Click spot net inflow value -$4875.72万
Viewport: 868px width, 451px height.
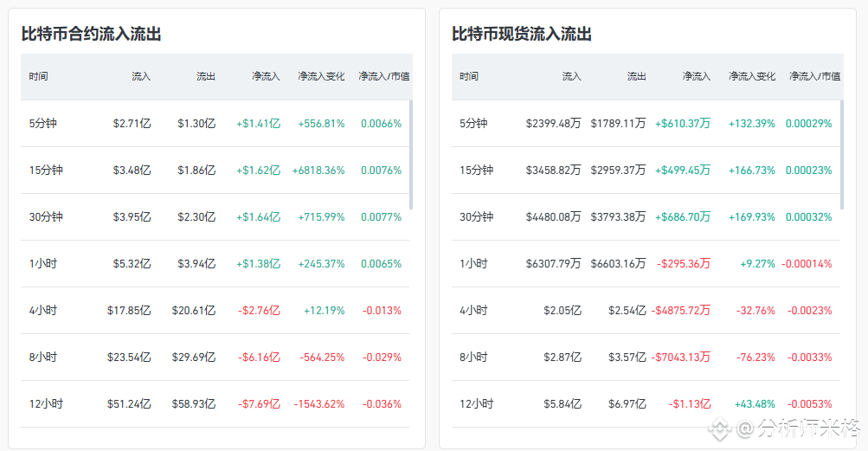[x=681, y=310]
